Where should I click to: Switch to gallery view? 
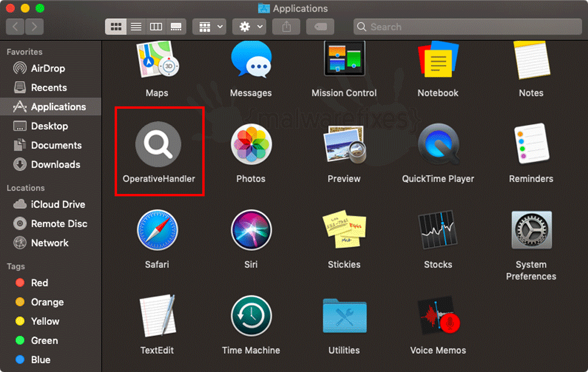176,27
